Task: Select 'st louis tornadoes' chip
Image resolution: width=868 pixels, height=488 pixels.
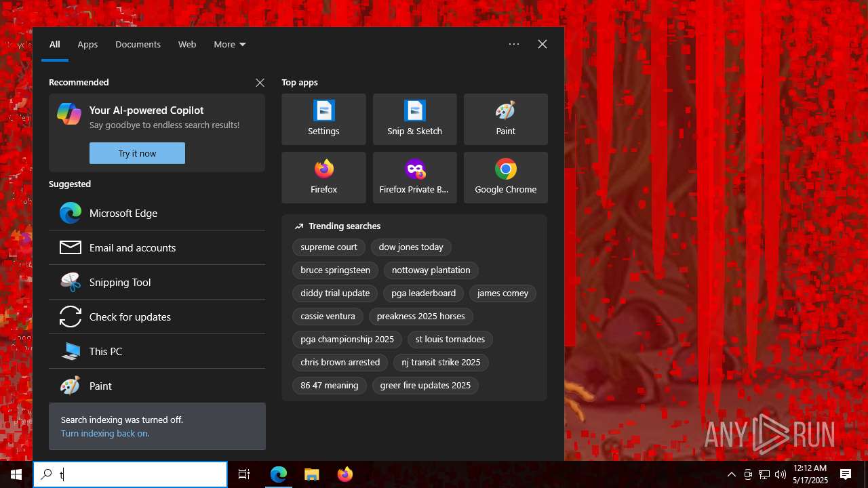Action: pyautogui.click(x=450, y=340)
